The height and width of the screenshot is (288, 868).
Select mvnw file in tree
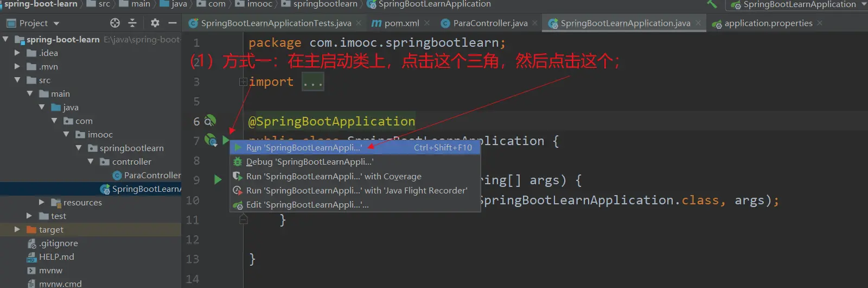pos(44,270)
